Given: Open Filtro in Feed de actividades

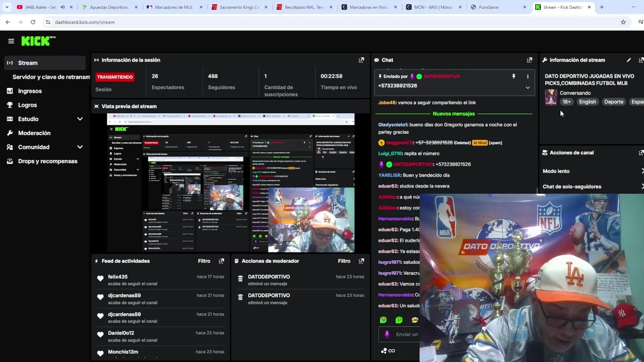Looking at the screenshot, I should pos(204,261).
